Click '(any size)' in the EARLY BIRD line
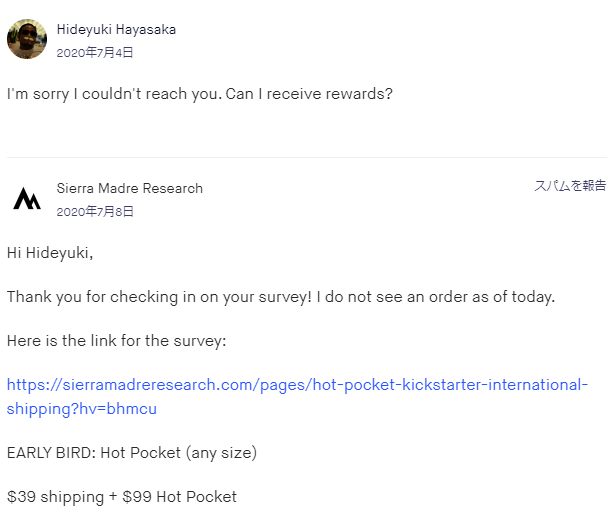Screen dimensions: 613x519 pos(221,453)
